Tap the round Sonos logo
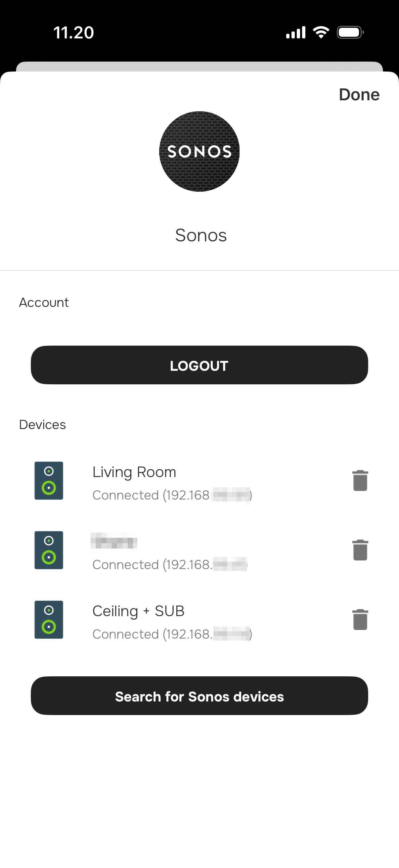This screenshot has height=868, width=399. (199, 151)
